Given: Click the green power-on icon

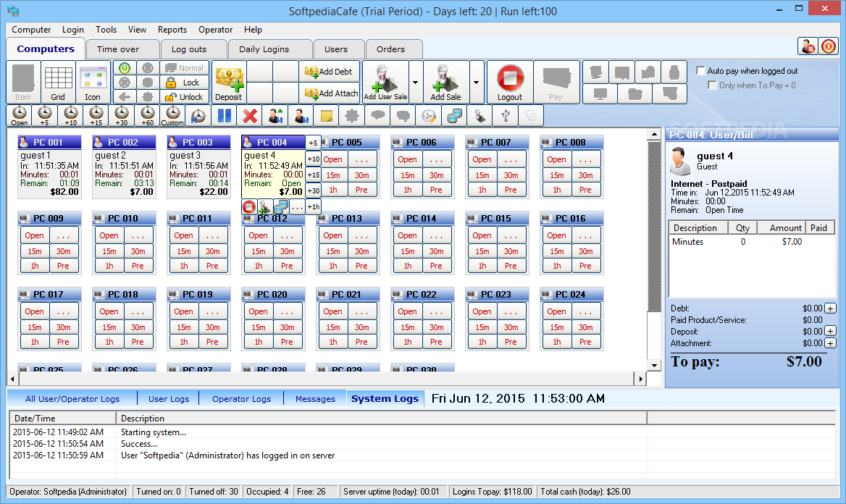Looking at the screenshot, I should click(x=125, y=68).
